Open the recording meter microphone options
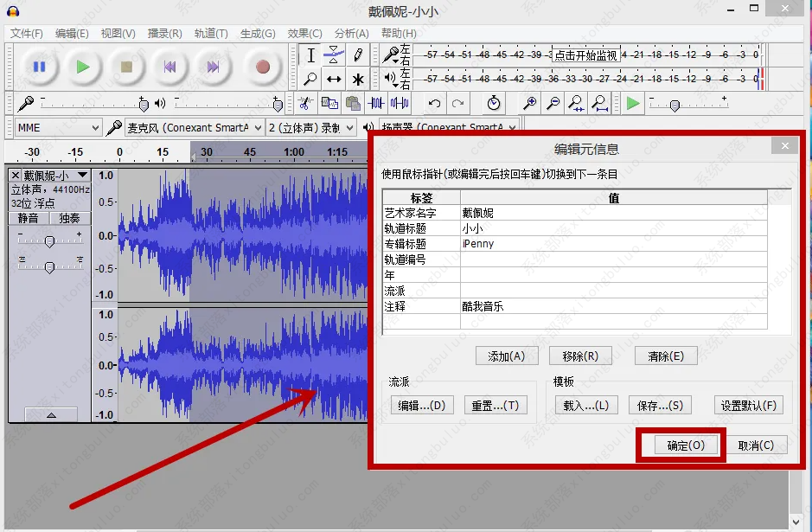Screen dimensions: 812x532 [x=392, y=54]
